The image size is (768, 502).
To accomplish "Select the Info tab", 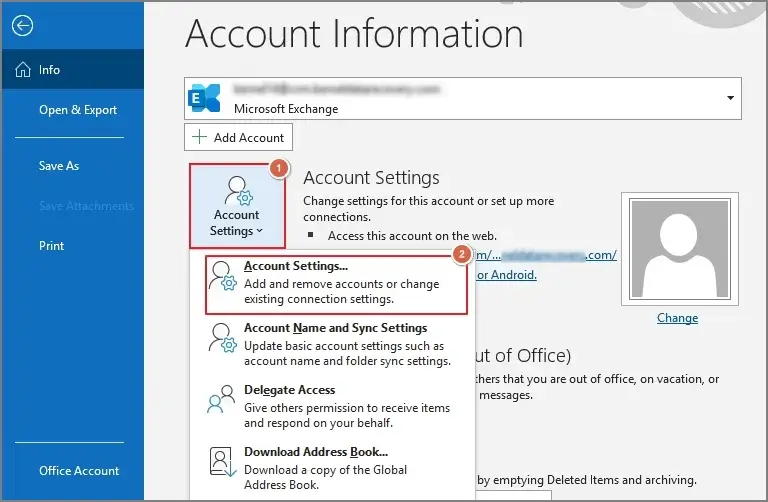I will [72, 70].
